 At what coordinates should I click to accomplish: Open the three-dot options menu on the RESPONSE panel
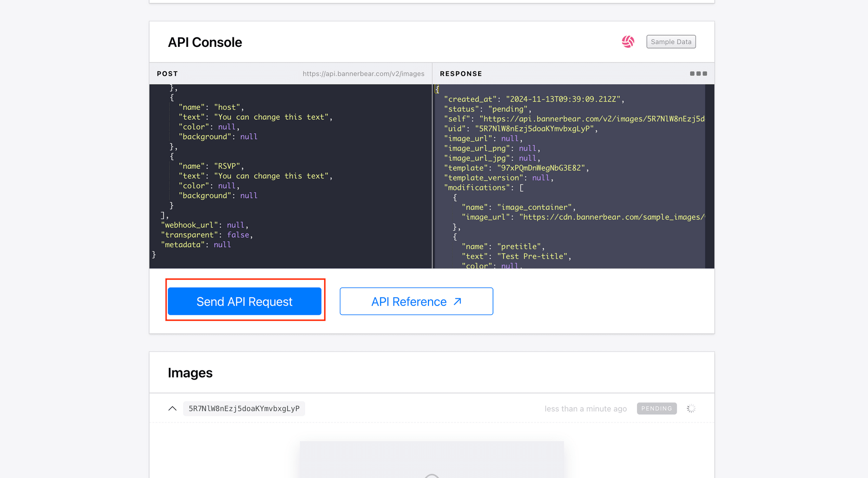698,73
